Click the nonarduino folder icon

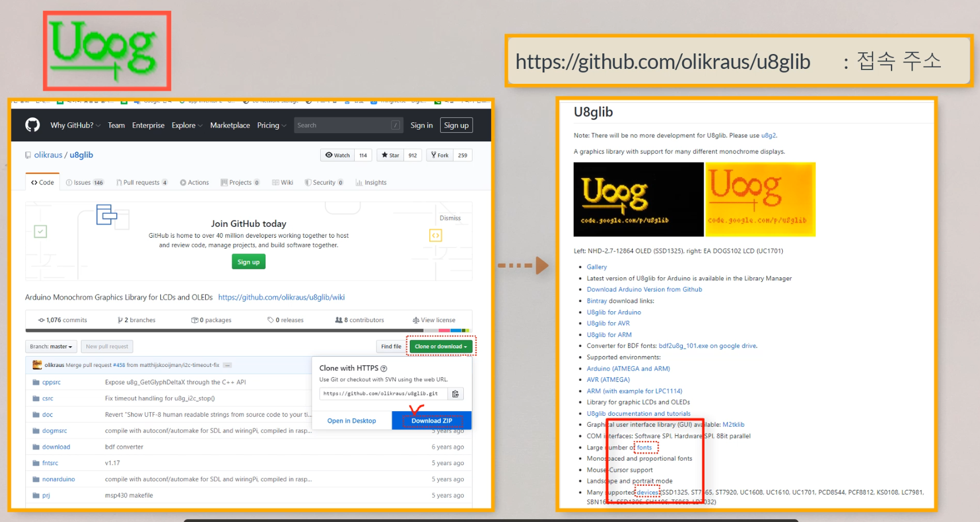(36, 479)
